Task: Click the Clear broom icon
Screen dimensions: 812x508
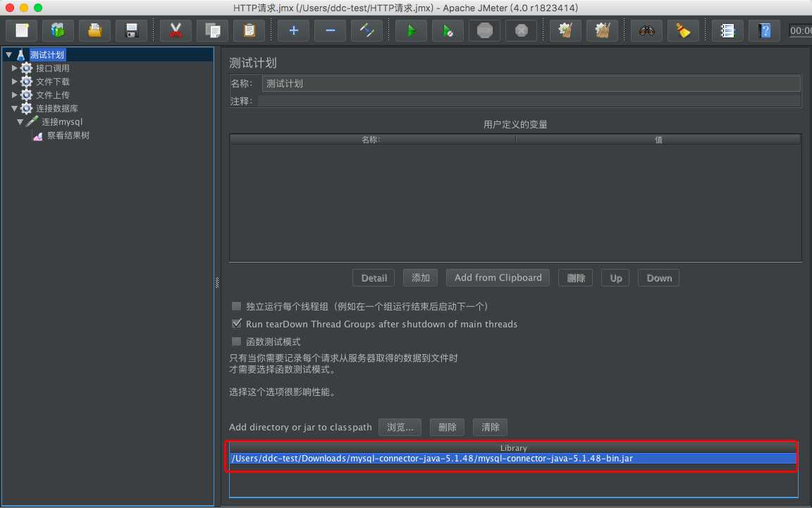Action: 565,30
